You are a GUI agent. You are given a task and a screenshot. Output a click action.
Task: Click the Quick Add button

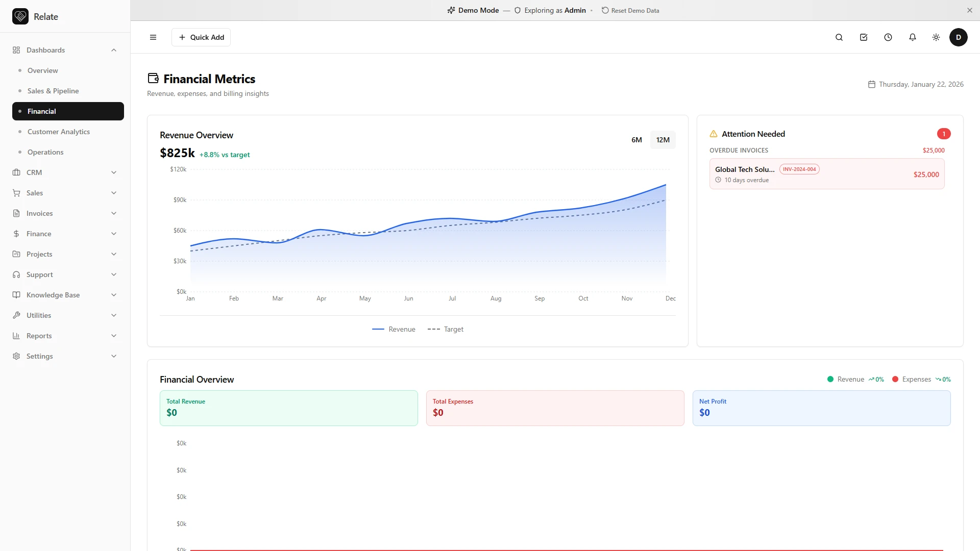[201, 37]
